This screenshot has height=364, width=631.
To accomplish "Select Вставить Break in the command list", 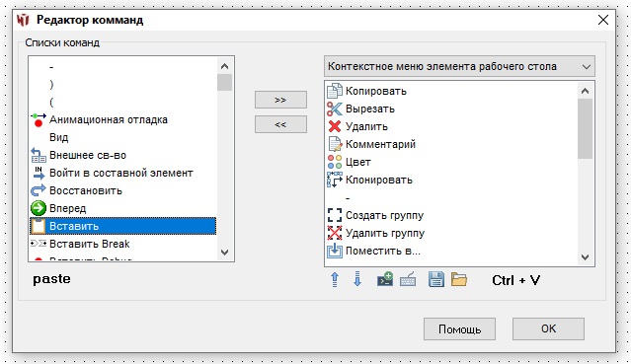I will click(89, 244).
